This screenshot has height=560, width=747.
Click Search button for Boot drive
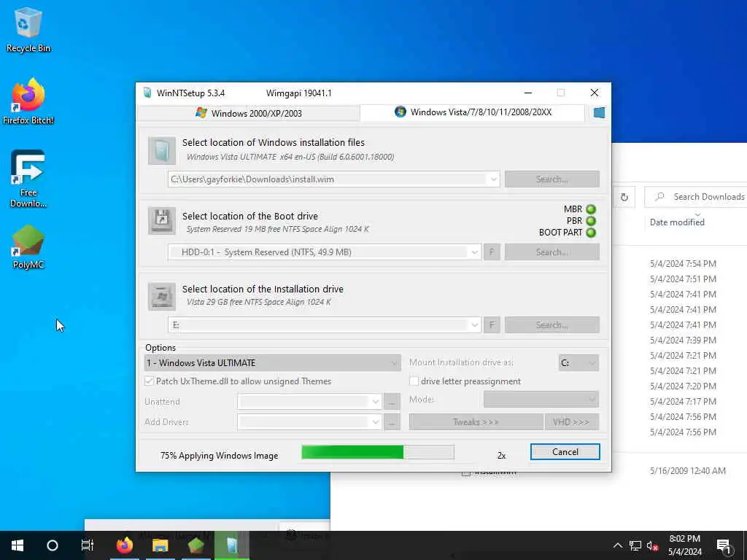[551, 252]
